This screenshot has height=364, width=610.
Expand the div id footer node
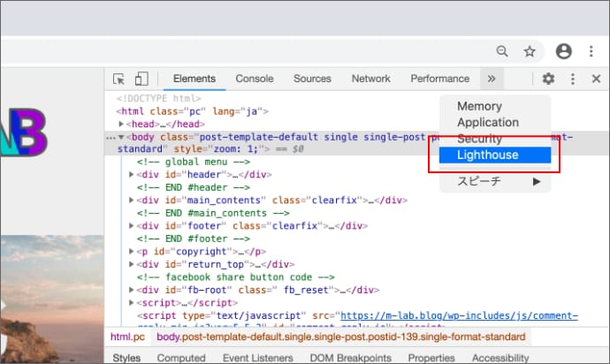[133, 226]
